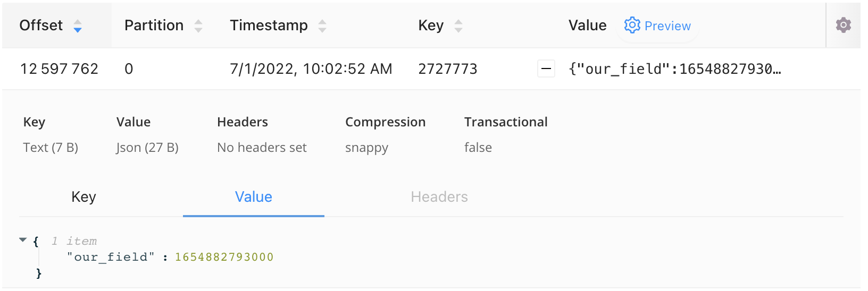Click the Timestamp column header

tap(269, 25)
